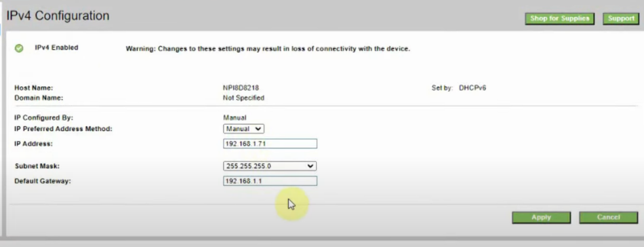644x247 pixels.
Task: Click the connectivity warning message text
Action: tap(268, 49)
